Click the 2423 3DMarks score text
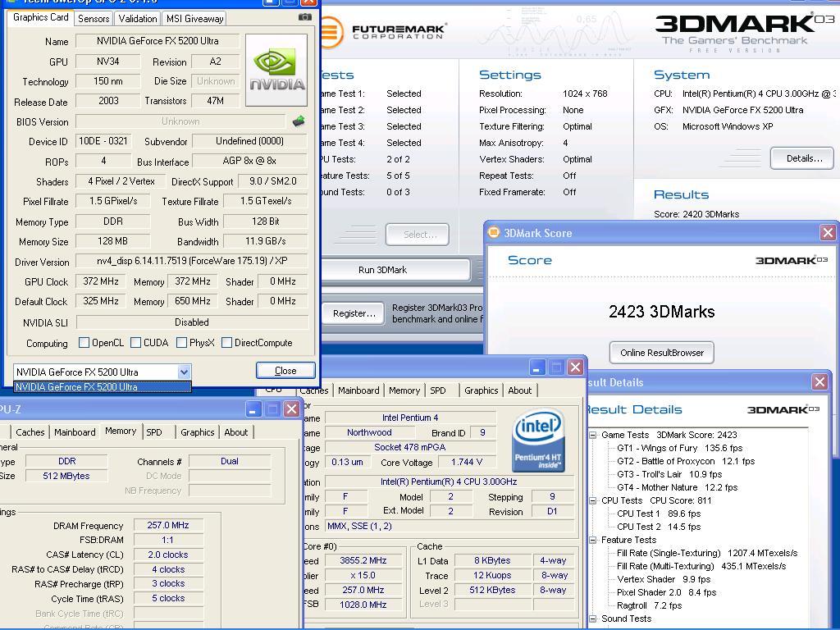 click(662, 312)
